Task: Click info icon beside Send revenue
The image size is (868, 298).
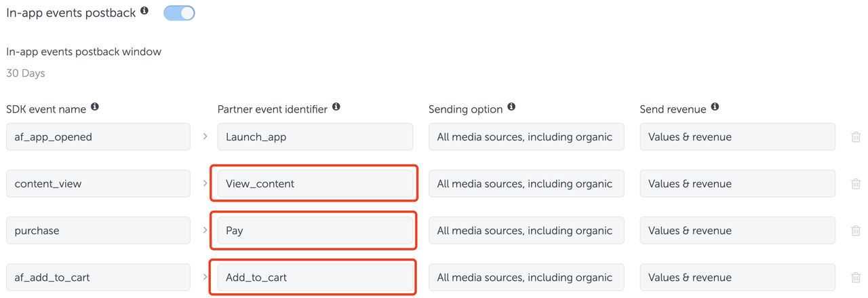Action: click(715, 107)
